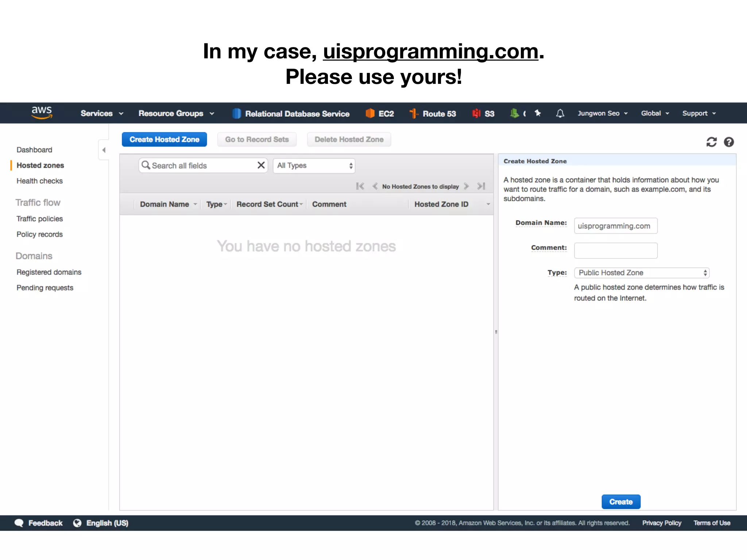
Task: Click Go to Record Sets button
Action: [257, 140]
